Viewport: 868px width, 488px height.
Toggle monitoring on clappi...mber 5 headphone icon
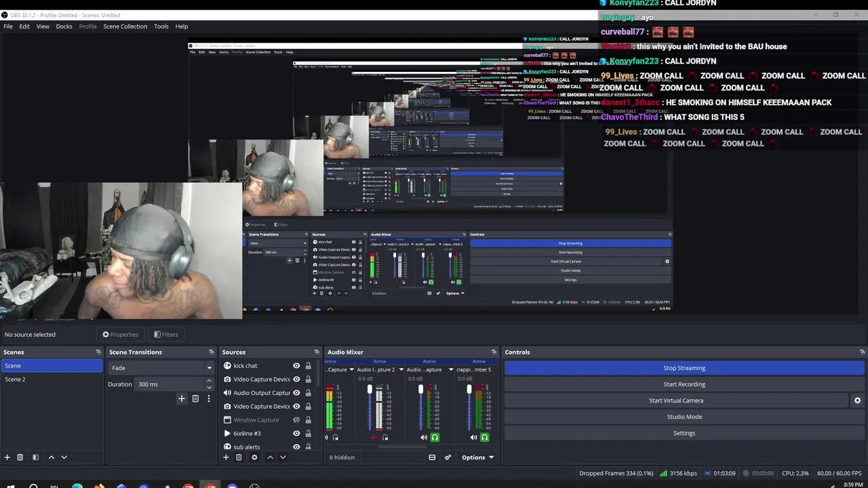tap(484, 438)
